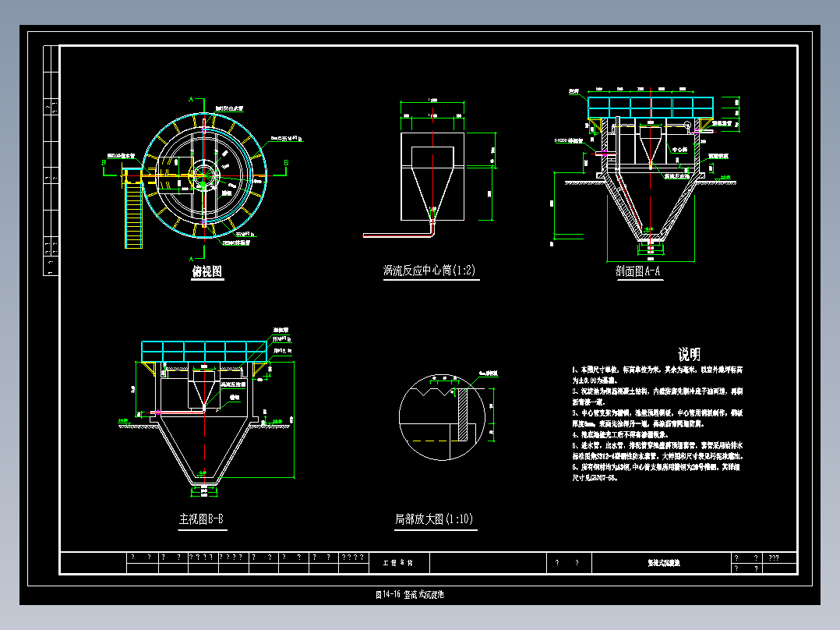Click the "说明" notes heading
The width and height of the screenshot is (840, 630).
tap(689, 355)
